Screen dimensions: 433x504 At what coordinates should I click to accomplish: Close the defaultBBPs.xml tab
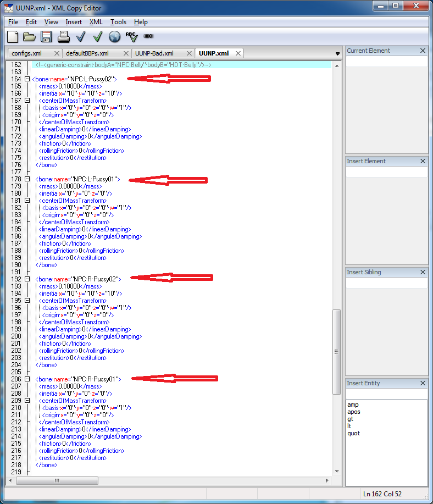point(126,53)
